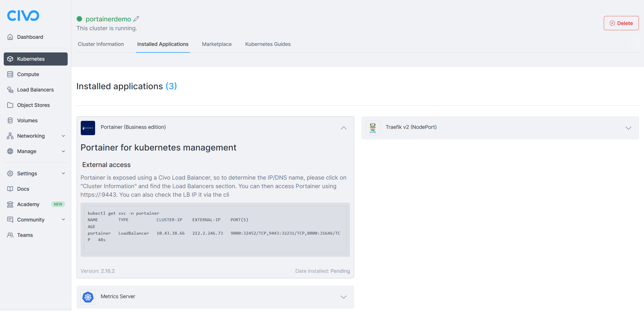Image resolution: width=644 pixels, height=311 pixels.
Task: Collapse the Portainer (Business edition) panel
Action: 344,128
